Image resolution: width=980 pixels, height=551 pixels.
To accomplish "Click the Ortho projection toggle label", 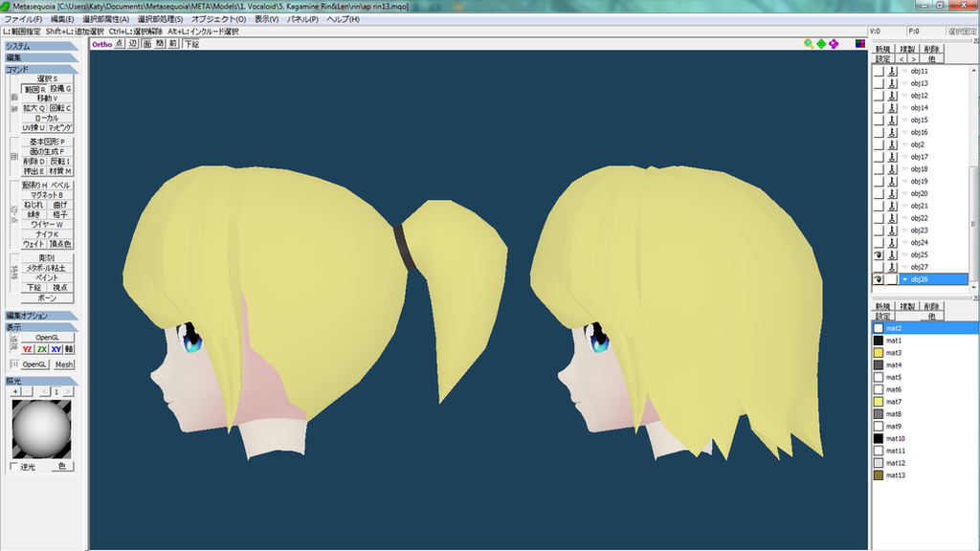I will coord(101,44).
